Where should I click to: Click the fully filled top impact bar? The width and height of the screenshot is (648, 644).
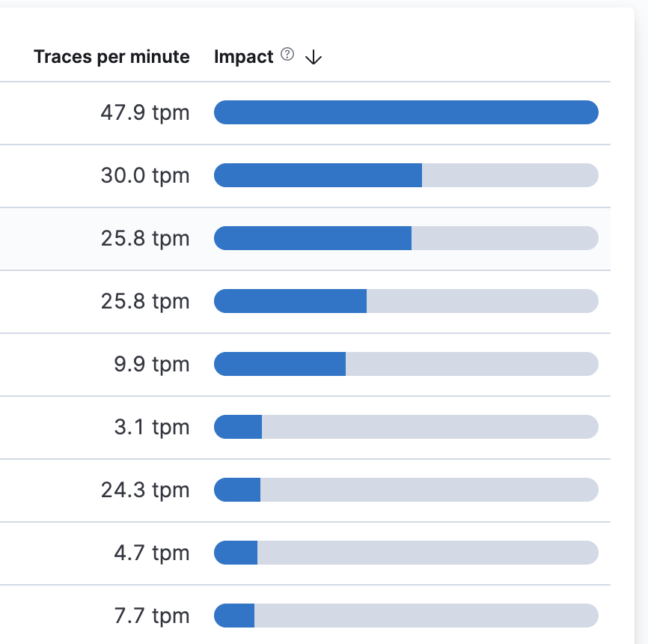406,112
